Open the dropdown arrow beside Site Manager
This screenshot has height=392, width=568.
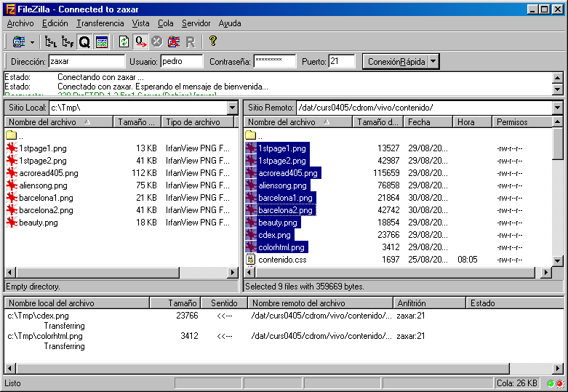tap(32, 42)
